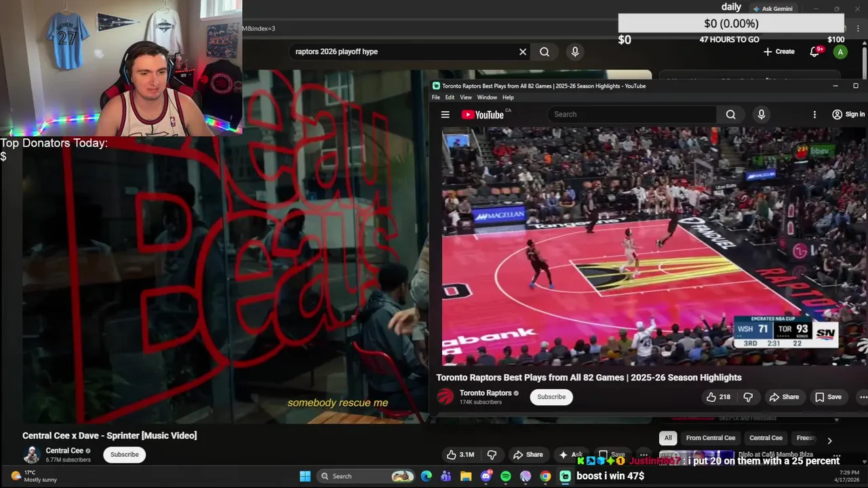Like the Sprinter video with 3.1M likes
Image resolution: width=868 pixels, height=488 pixels.
(460, 455)
